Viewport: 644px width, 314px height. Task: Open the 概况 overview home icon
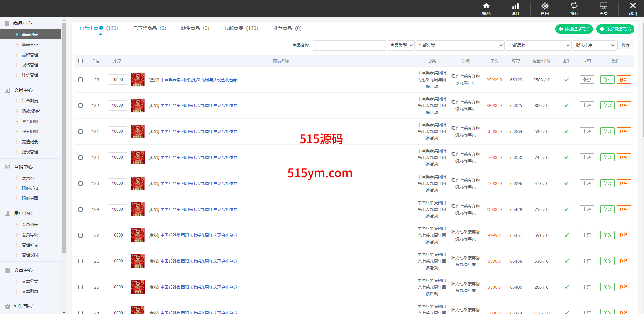coord(486,6)
